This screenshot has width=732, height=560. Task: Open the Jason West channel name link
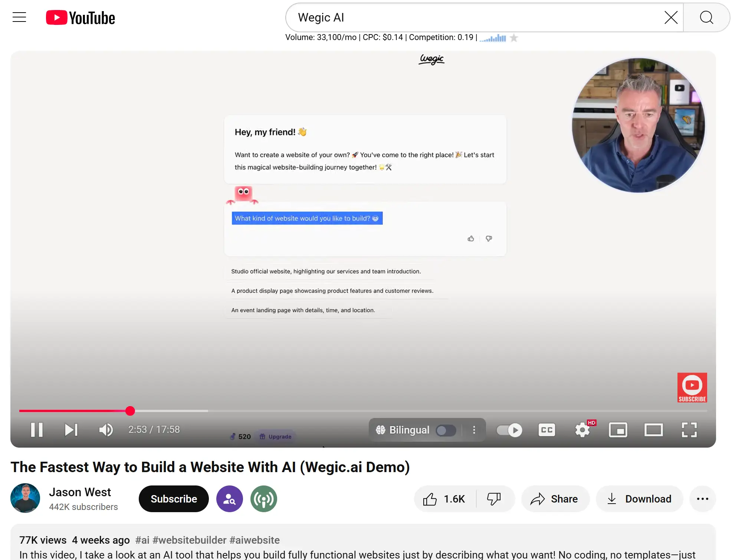coord(80,492)
